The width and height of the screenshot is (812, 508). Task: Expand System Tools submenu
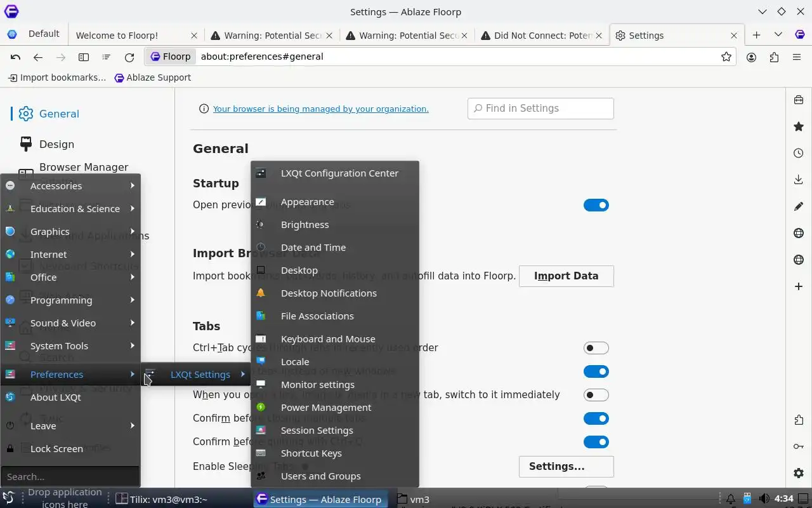pos(70,346)
